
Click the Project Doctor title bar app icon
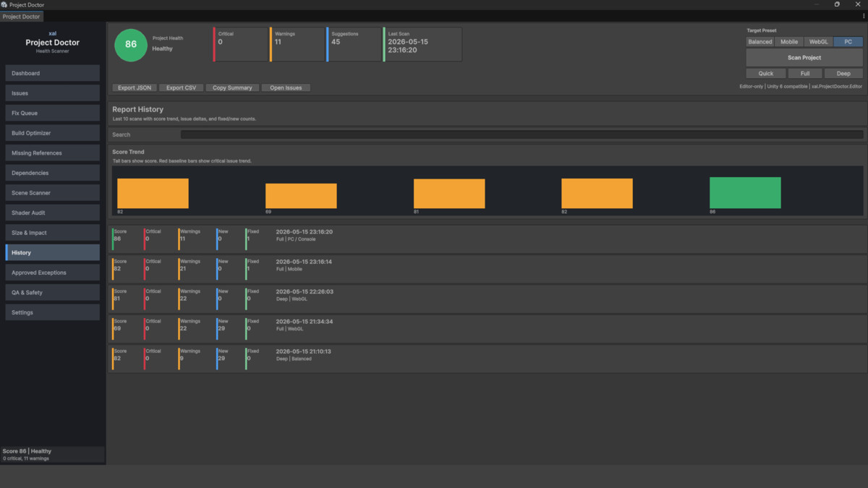pyautogui.click(x=4, y=4)
